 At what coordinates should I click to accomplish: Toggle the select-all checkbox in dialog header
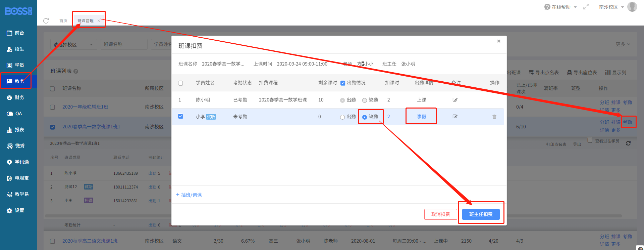coord(180,83)
